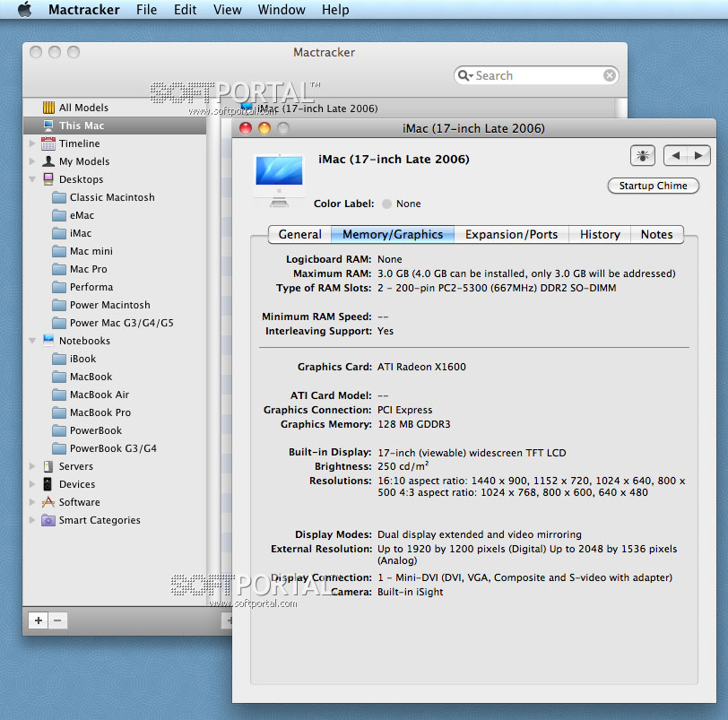Add a category with the plus button

pyautogui.click(x=38, y=620)
